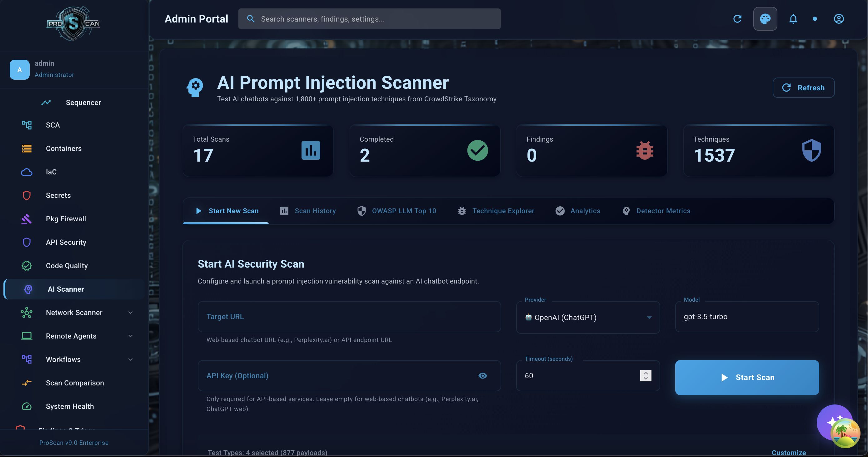Image resolution: width=868 pixels, height=457 pixels.
Task: Toggle API key visibility eye icon
Action: point(482,376)
